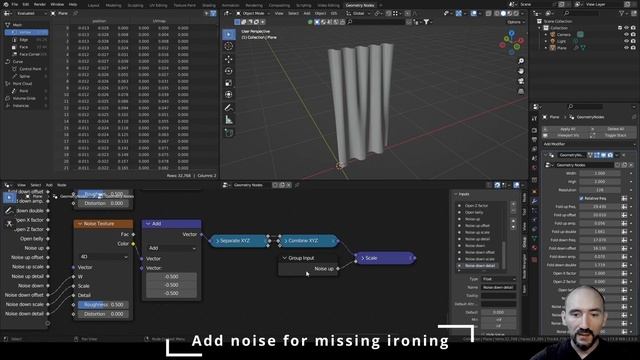Select the Links Cut tool in node editor
640x360 pixels.
(9, 224)
